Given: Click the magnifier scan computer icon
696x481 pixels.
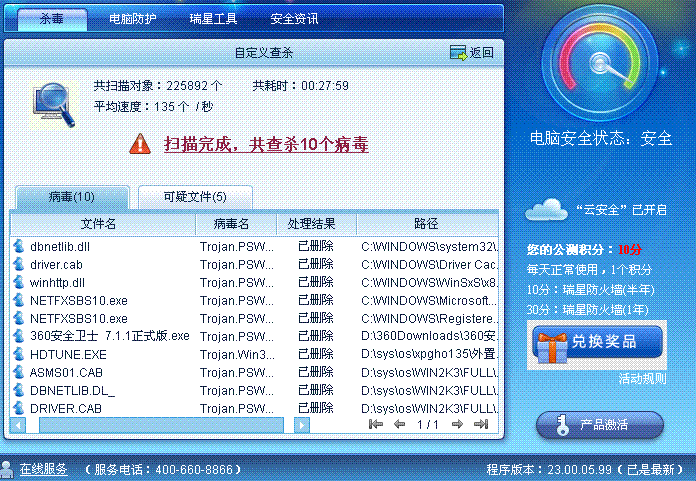Looking at the screenshot, I should (x=53, y=105).
